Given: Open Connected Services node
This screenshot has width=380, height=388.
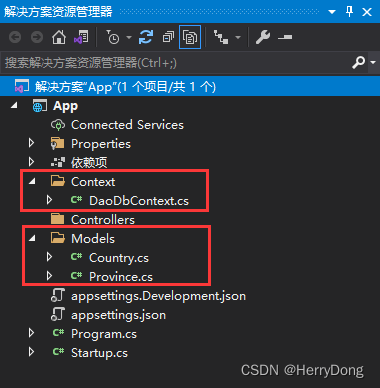Looking at the screenshot, I should pyautogui.click(x=127, y=125).
